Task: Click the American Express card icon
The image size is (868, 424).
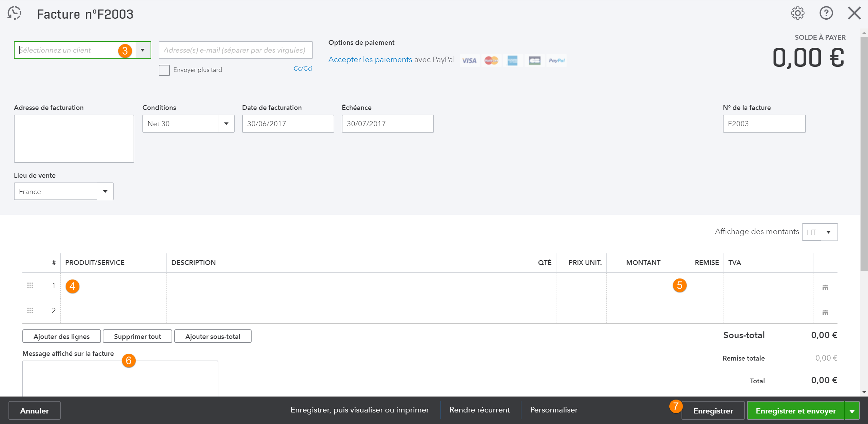Action: tap(512, 61)
